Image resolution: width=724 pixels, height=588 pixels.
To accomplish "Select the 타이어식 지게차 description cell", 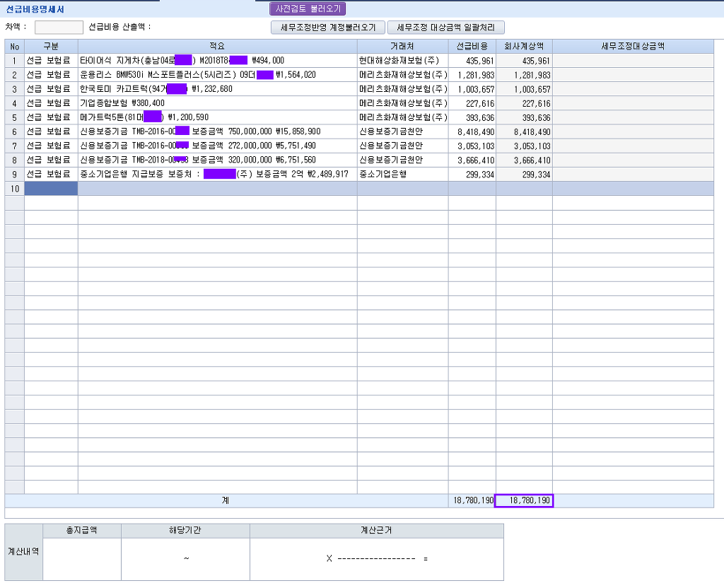I will pos(217,61).
